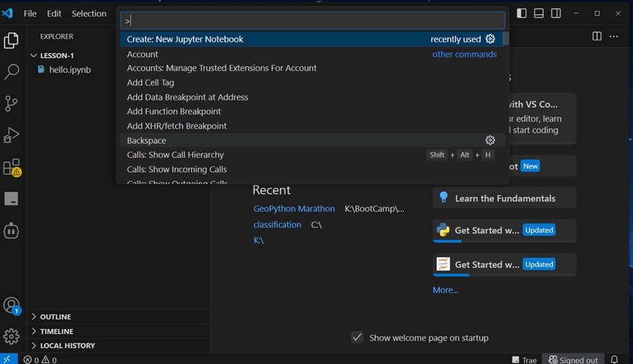Open the Manage gear in activity bar
The width and height of the screenshot is (633, 364).
(11, 336)
